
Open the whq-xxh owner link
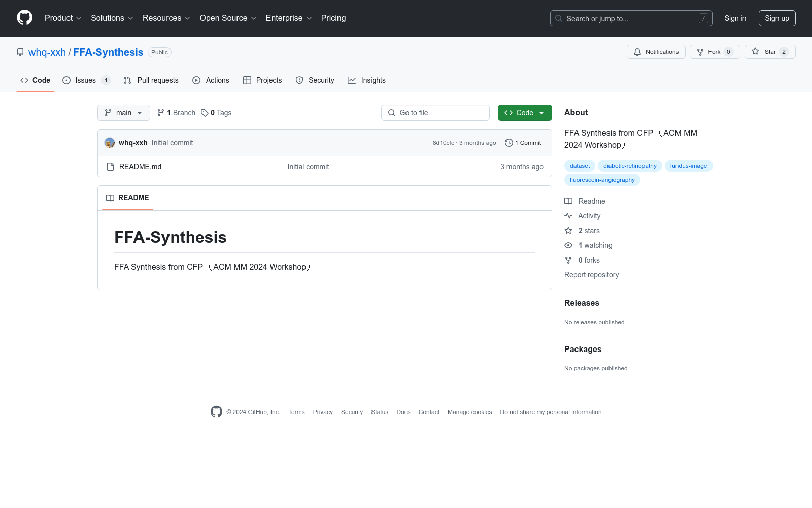point(47,52)
